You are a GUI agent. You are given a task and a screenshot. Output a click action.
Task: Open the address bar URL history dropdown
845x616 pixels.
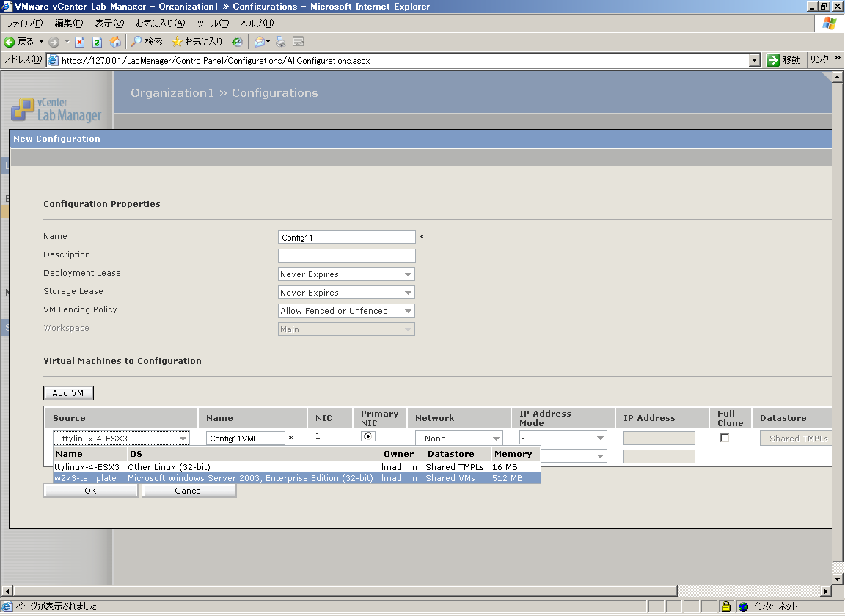pos(755,60)
